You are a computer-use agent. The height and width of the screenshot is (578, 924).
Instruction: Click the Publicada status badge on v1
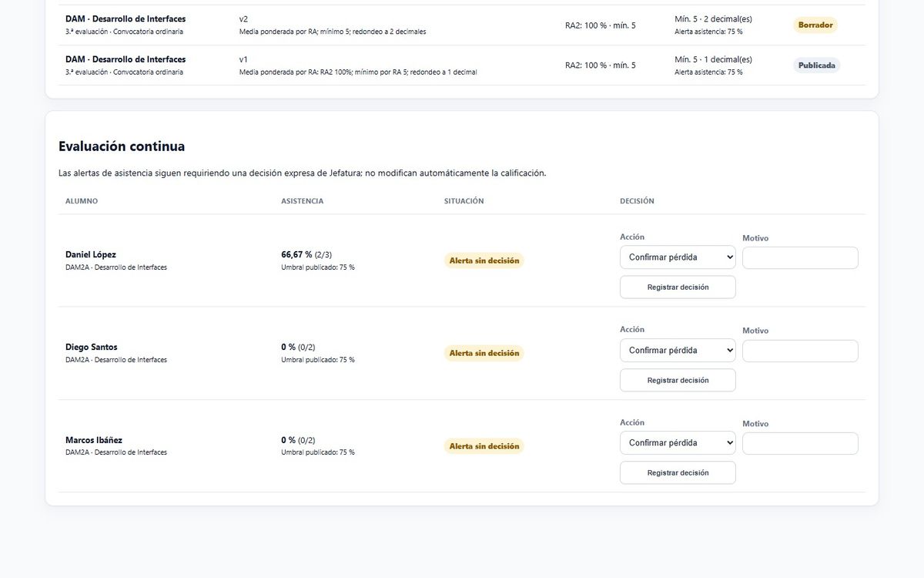pos(817,66)
